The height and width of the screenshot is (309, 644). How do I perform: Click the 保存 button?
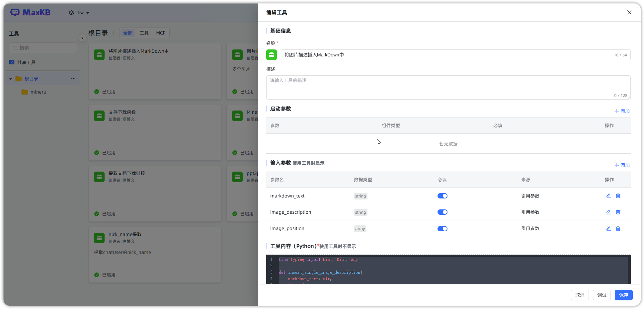[x=623, y=295]
